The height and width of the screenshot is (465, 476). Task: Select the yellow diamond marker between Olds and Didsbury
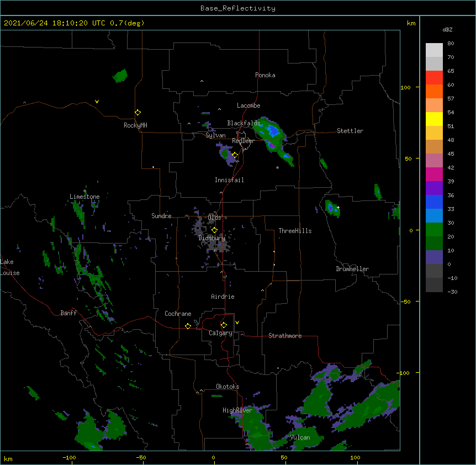pos(214,230)
